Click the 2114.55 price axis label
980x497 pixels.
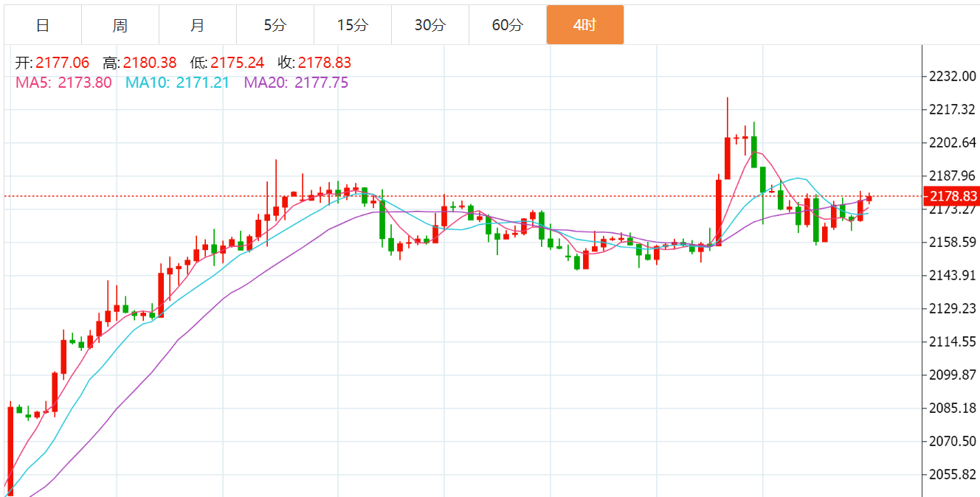pyautogui.click(x=953, y=341)
